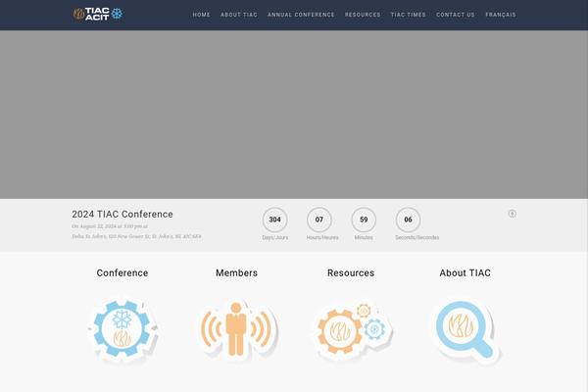Click the TIAC ACIT logo
This screenshot has width=588, height=392.
point(98,15)
